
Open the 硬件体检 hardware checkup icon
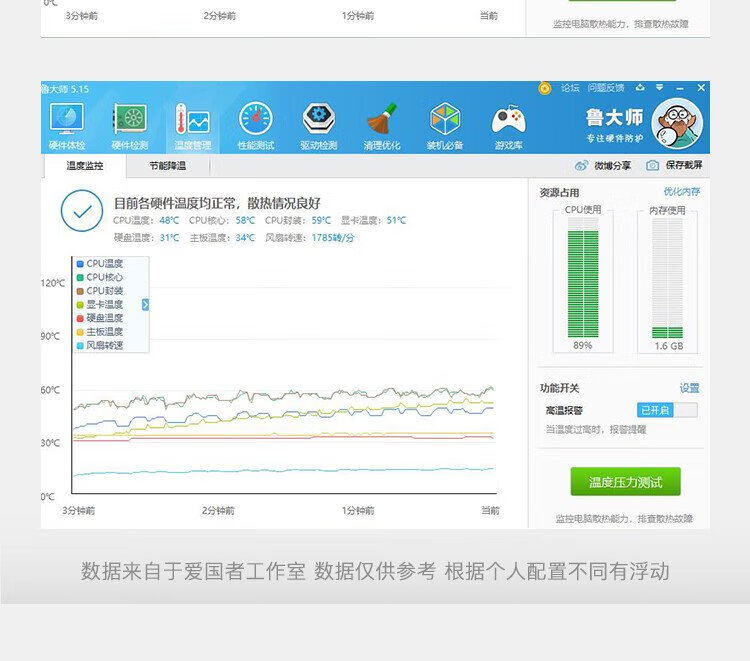67,126
